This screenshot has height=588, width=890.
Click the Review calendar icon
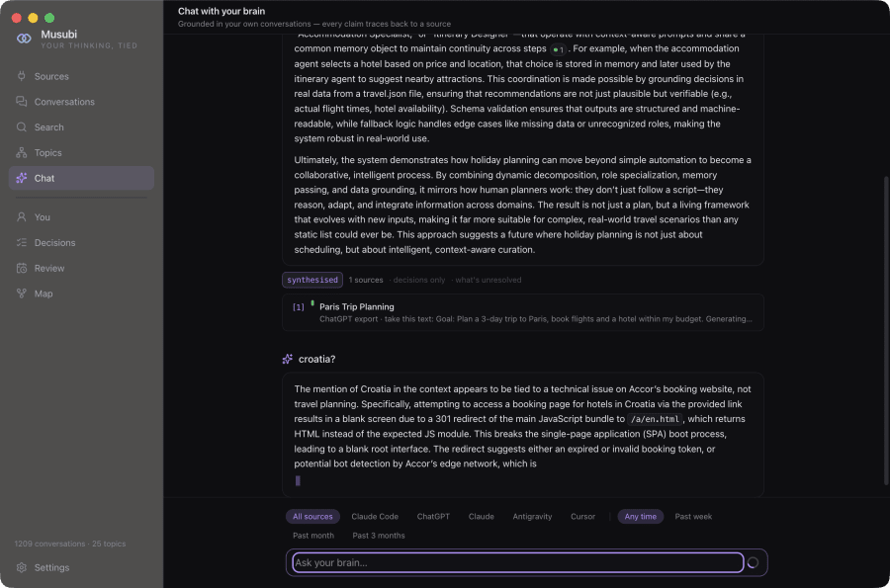click(x=22, y=268)
